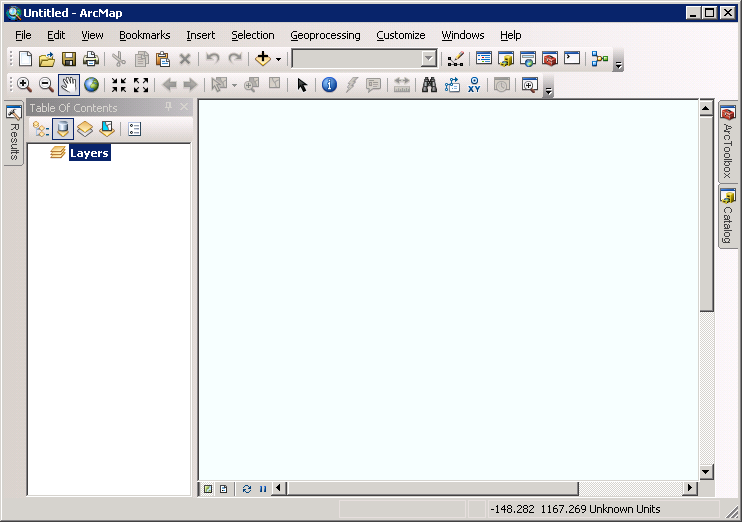This screenshot has height=522, width=742.
Task: Expand the Results side tab
Action: pyautogui.click(x=14, y=133)
